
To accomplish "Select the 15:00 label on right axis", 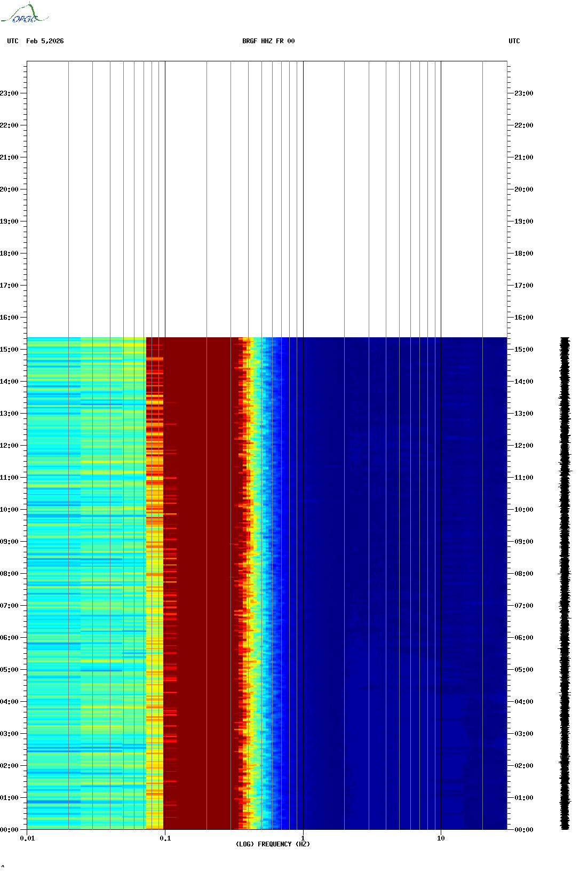I will (x=523, y=350).
